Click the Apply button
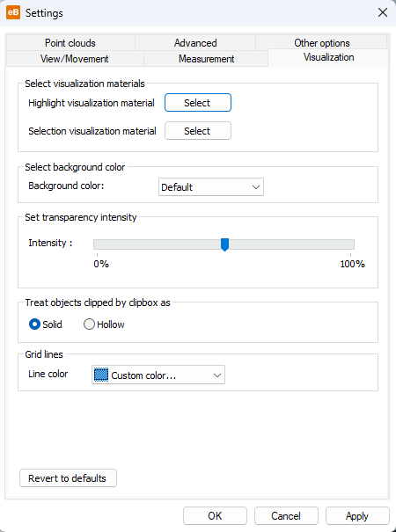The height and width of the screenshot is (532, 396). coord(357,515)
